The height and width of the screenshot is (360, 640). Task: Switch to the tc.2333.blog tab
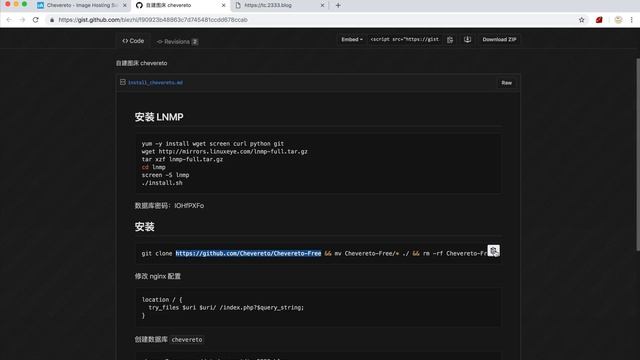coord(280,5)
